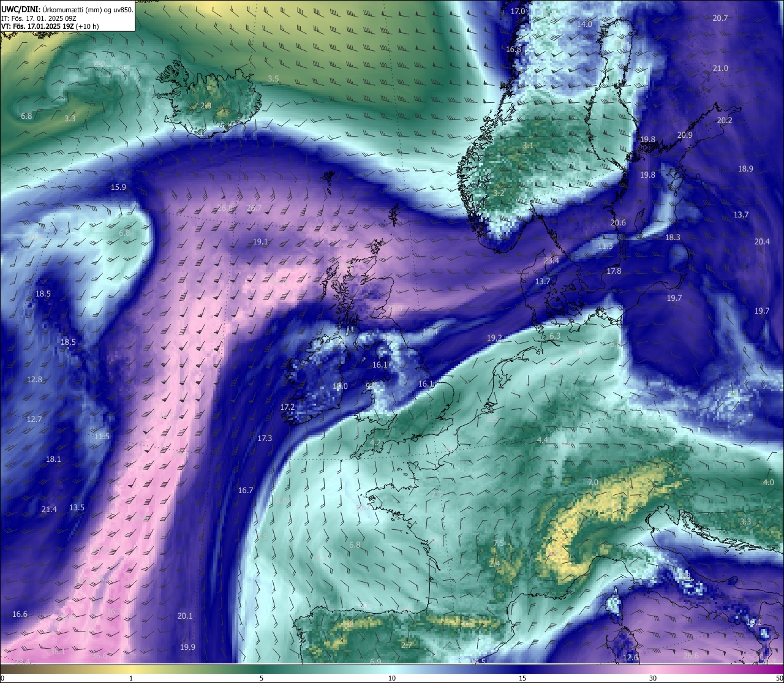Select the 21.4 value label
784x683 pixels.
click(x=49, y=509)
